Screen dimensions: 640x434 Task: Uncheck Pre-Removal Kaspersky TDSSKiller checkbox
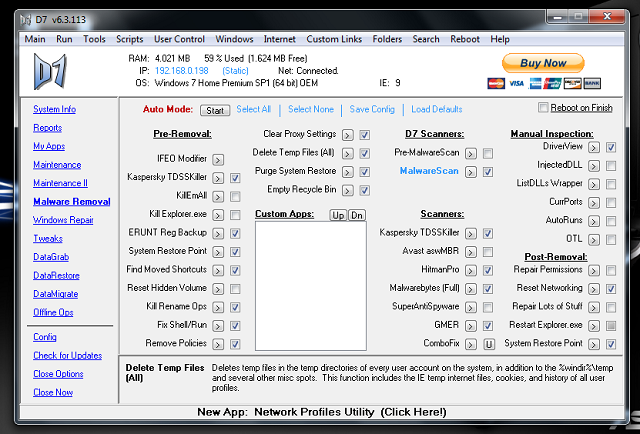pyautogui.click(x=235, y=178)
